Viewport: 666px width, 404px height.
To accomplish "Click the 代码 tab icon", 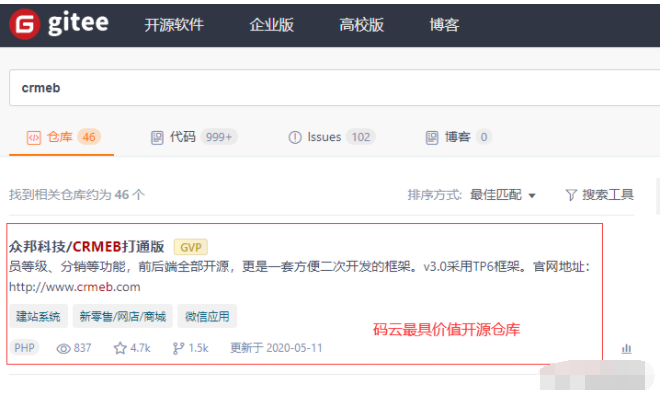I will tap(157, 137).
